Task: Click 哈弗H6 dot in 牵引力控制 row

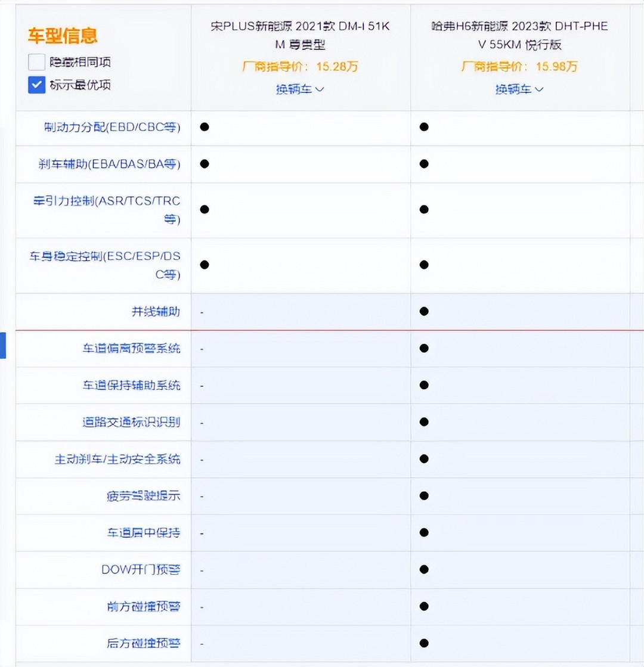Action: click(424, 209)
